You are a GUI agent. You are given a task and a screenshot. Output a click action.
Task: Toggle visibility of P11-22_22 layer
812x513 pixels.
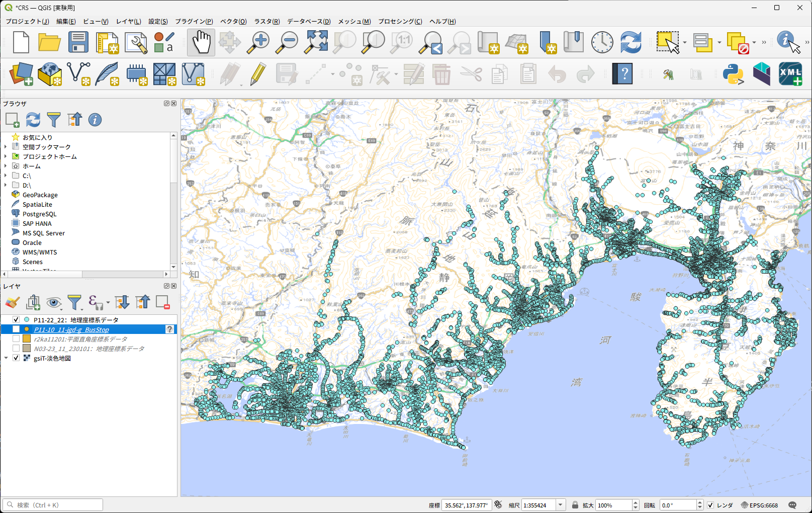pyautogui.click(x=16, y=320)
